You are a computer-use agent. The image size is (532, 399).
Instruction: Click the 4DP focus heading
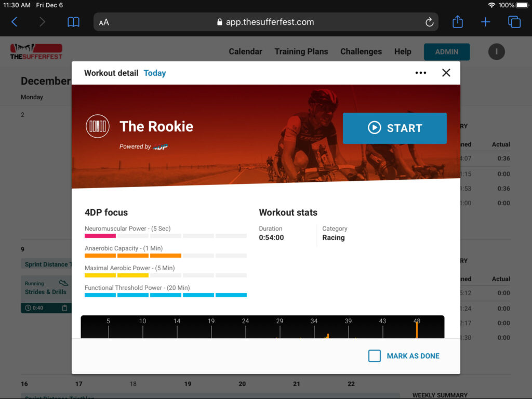(x=106, y=212)
